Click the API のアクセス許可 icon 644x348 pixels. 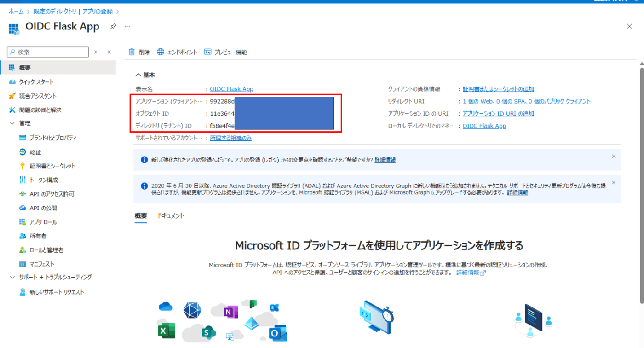tap(23, 194)
